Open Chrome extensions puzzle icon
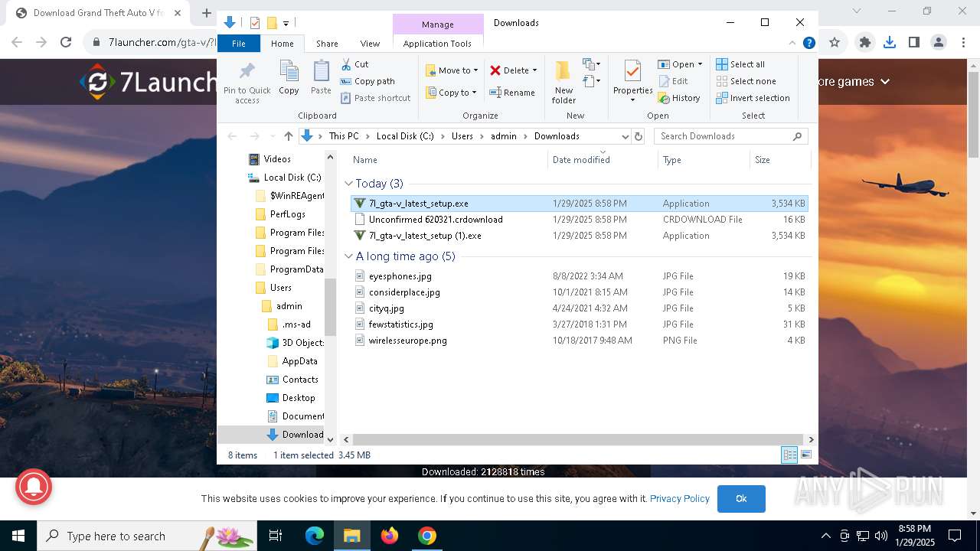980x551 pixels. click(865, 43)
